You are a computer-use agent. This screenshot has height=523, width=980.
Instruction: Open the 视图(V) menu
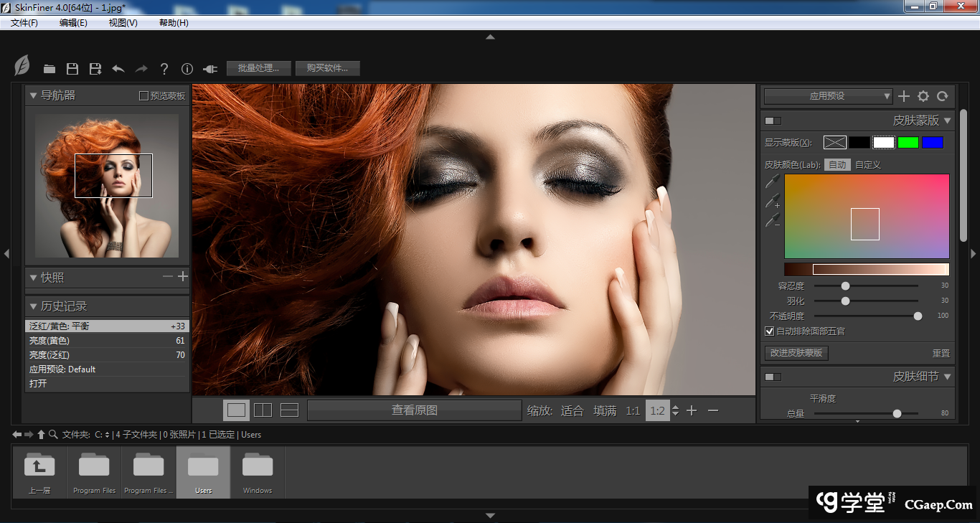click(x=123, y=23)
